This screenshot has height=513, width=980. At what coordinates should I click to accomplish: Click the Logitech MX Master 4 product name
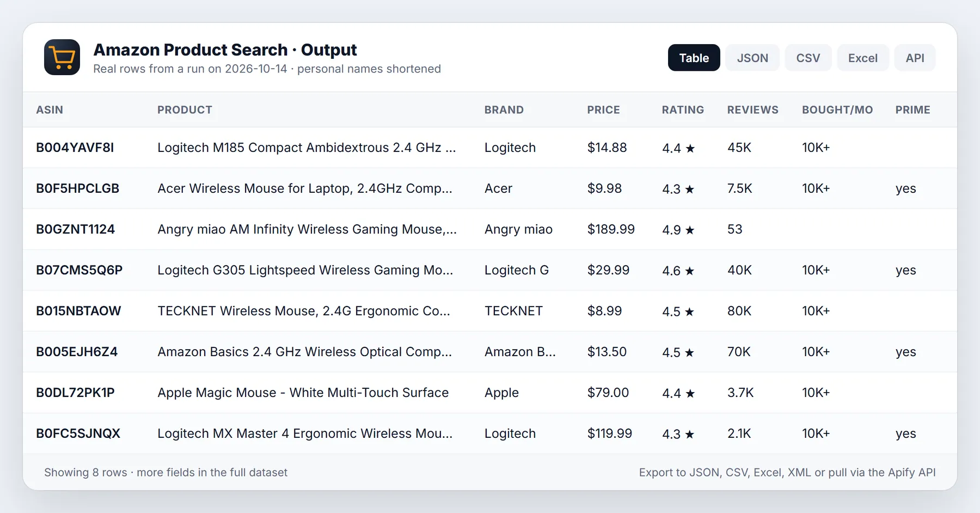point(305,433)
